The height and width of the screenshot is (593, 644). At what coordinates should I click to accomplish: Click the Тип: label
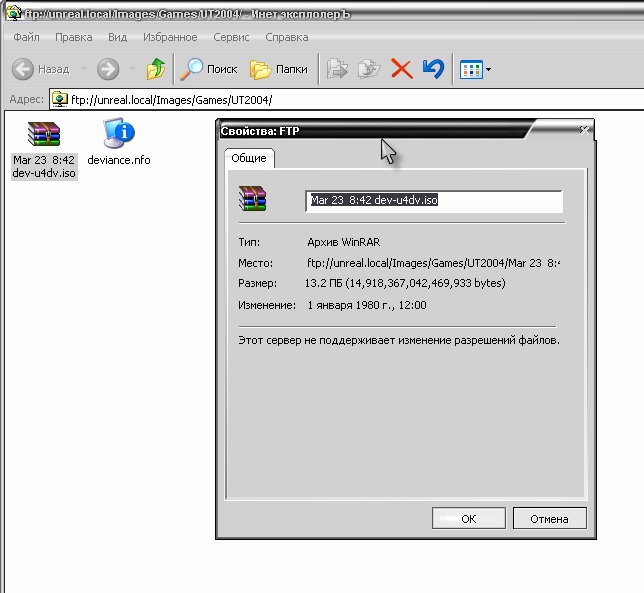pyautogui.click(x=249, y=242)
